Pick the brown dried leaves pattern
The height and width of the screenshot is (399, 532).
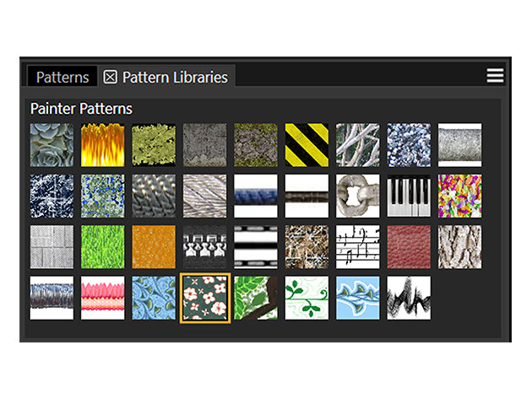pyautogui.click(x=307, y=247)
